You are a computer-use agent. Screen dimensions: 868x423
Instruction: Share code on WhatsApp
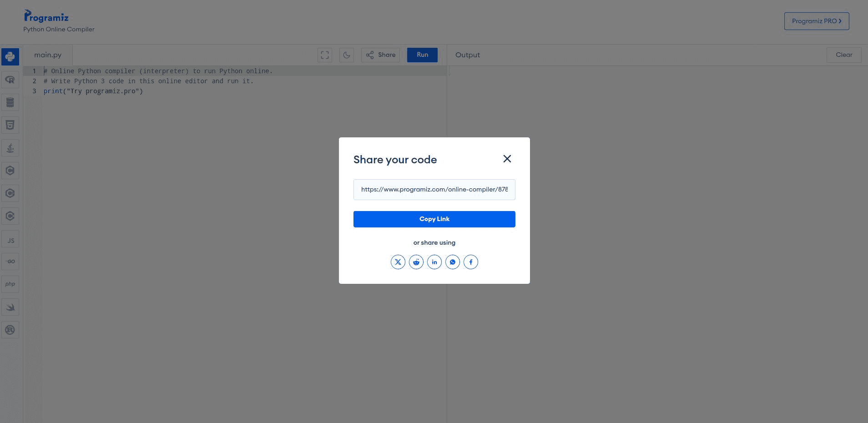(453, 262)
